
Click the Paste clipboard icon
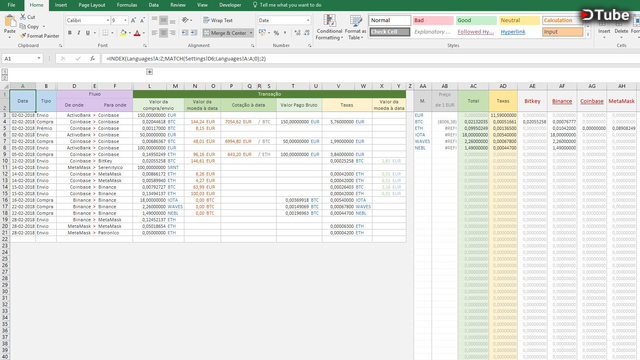(10, 21)
